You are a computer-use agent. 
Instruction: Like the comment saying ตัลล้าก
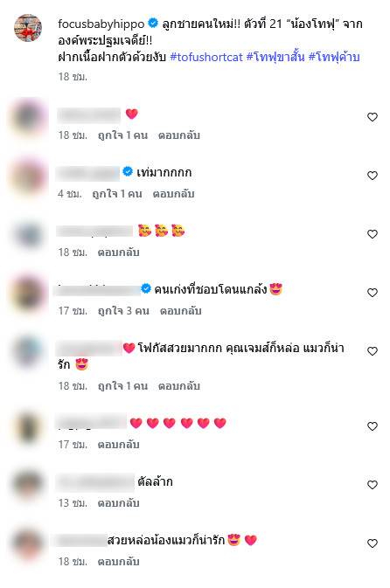[x=372, y=485]
